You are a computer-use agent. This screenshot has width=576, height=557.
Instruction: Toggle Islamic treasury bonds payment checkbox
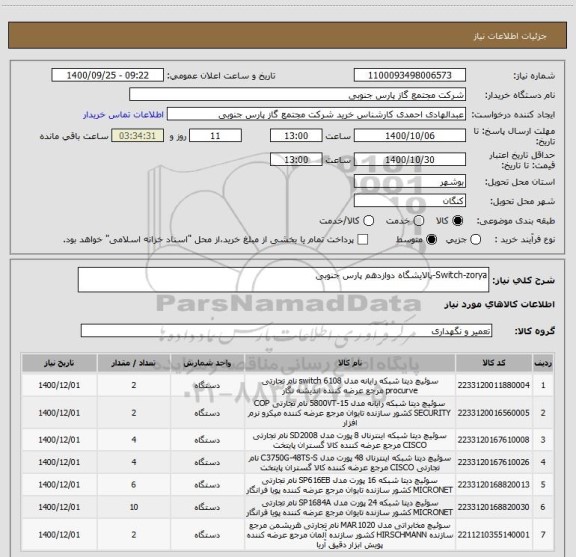pos(363,240)
